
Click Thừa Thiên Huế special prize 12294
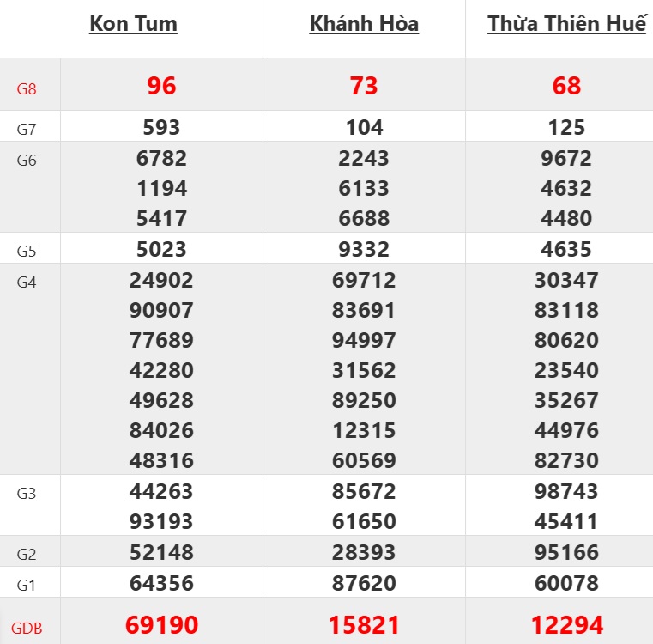[x=566, y=624]
